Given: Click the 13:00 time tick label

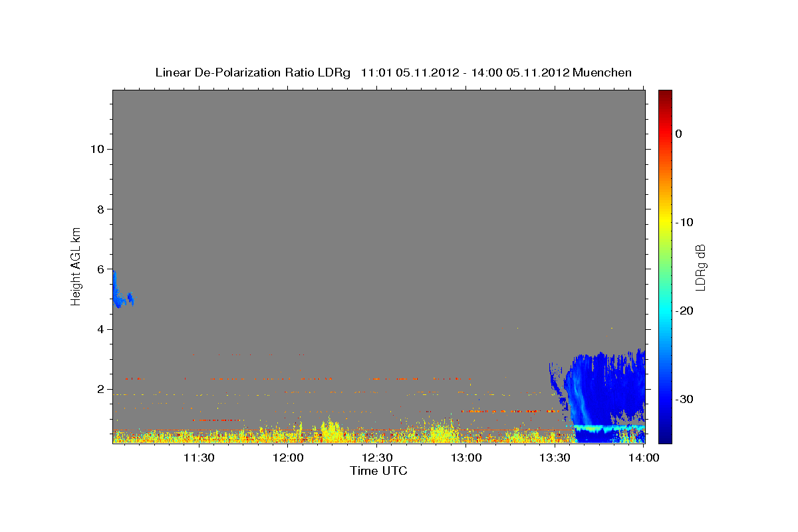Looking at the screenshot, I should [466, 458].
